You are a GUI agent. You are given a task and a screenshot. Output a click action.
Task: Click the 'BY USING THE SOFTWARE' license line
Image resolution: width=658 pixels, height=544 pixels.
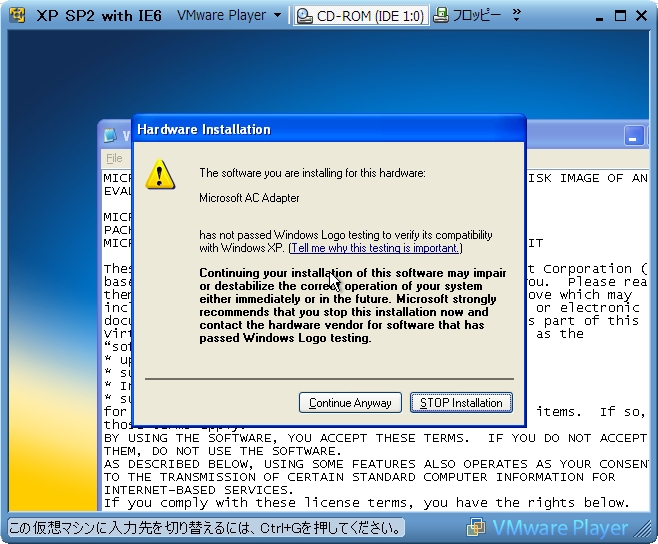coord(375,438)
